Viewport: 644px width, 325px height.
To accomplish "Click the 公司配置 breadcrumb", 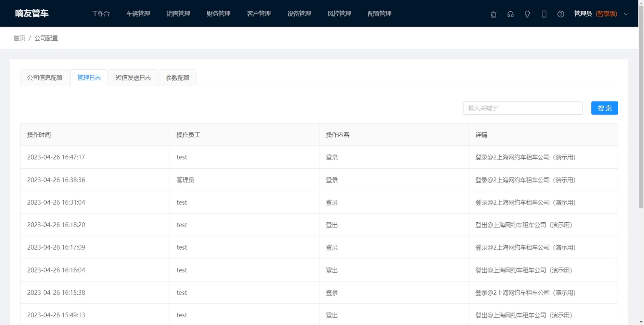I will (46, 38).
